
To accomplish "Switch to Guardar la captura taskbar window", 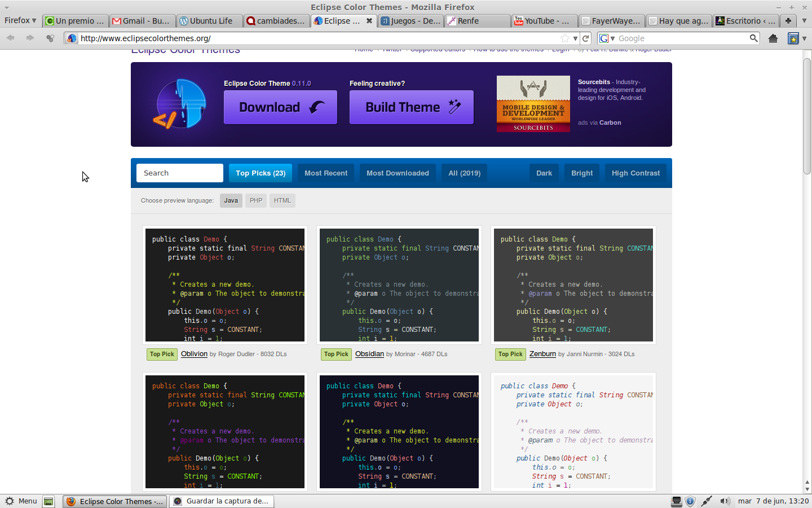I will [222, 501].
